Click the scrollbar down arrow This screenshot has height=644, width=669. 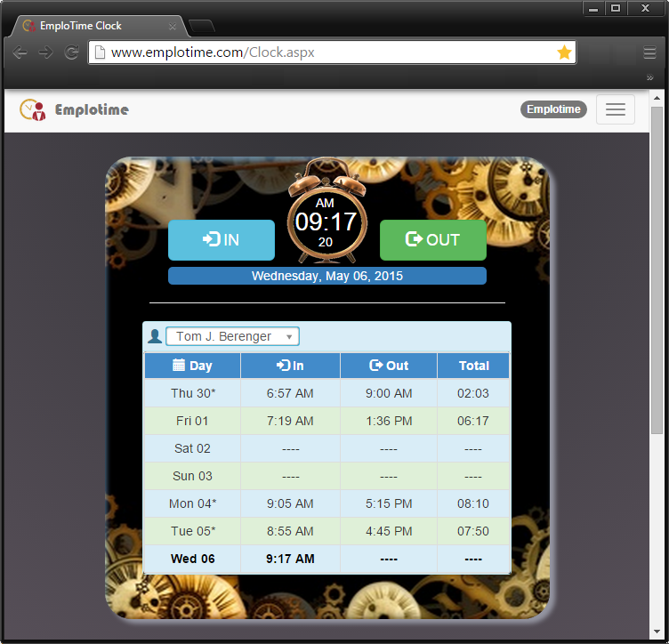[x=657, y=632]
